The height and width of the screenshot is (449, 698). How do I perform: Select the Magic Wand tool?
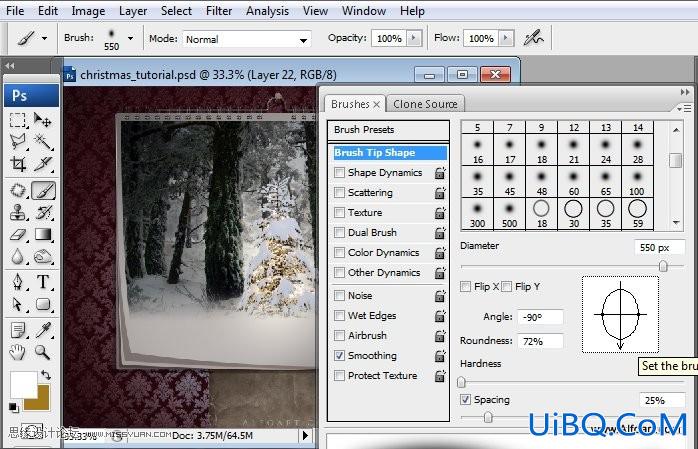pos(43,142)
